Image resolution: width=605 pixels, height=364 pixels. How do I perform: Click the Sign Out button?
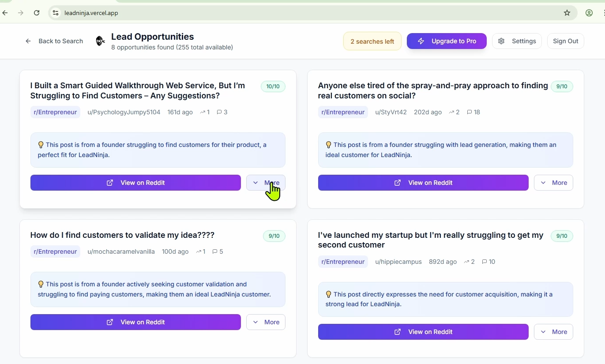click(x=565, y=41)
